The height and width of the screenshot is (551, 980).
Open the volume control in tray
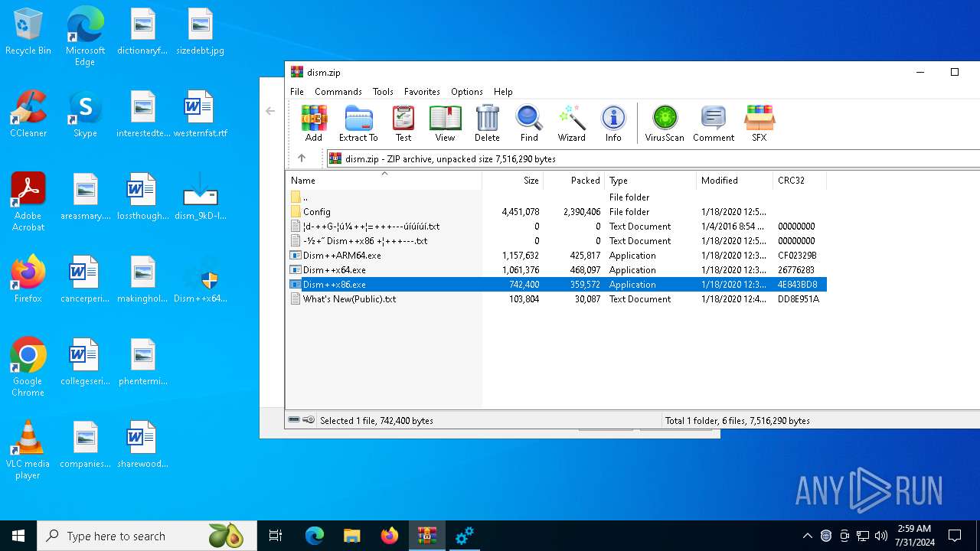(881, 536)
